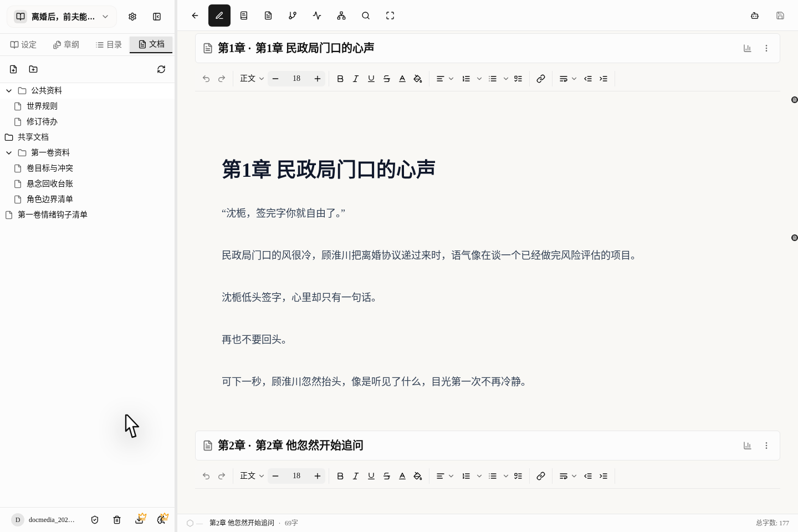Viewport: 798px width, 532px height.
Task: Toggle strikethrough in the formatting bar
Action: pos(387,79)
